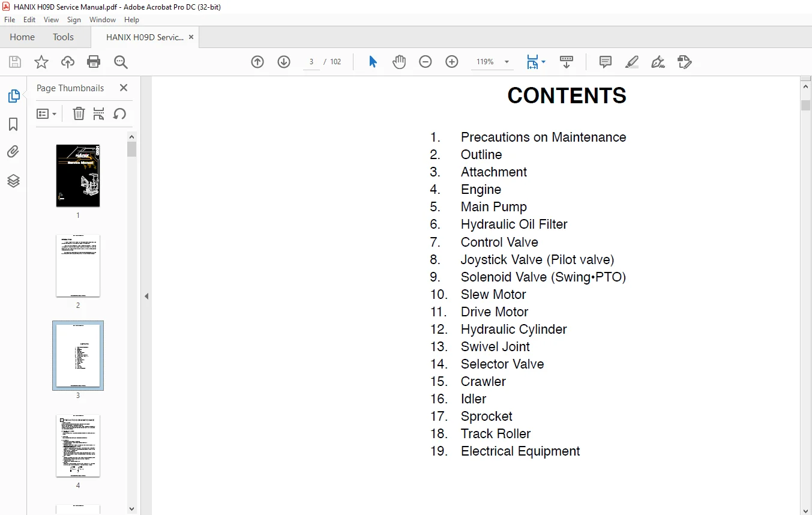Click the thumbnails panel scrollbar down arrow
The width and height of the screenshot is (812, 515).
click(x=132, y=509)
